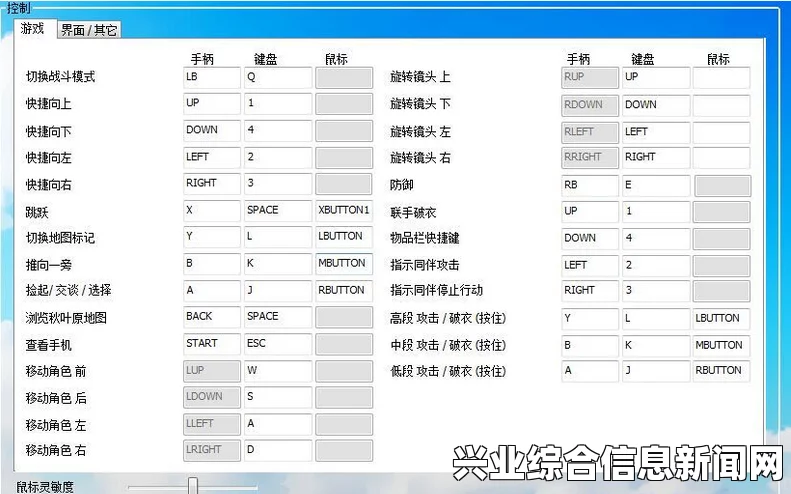Click gamepad field UP for 快捷向上
Image resolution: width=791 pixels, height=494 pixels.
click(212, 104)
